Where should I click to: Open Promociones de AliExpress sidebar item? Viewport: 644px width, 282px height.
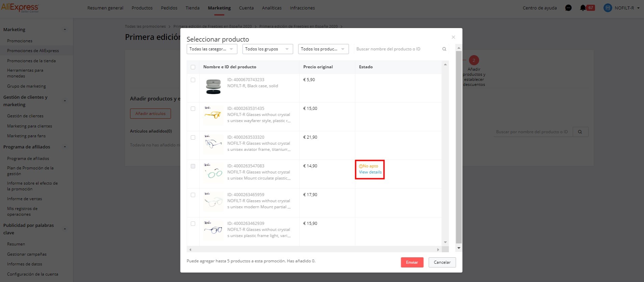pyautogui.click(x=33, y=51)
